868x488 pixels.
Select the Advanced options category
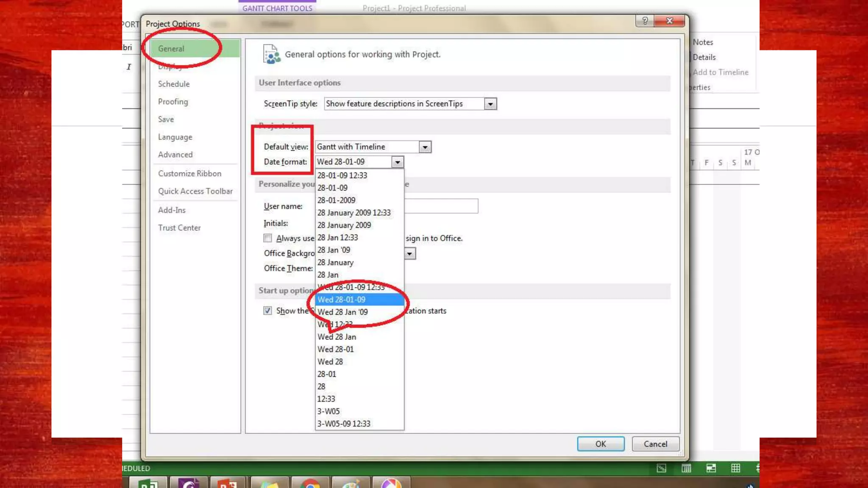175,155
